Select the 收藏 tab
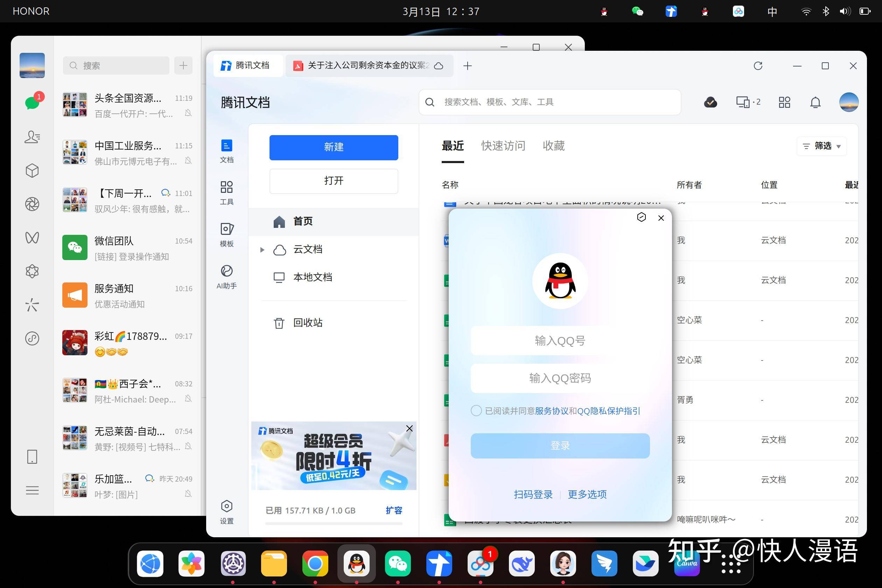882x588 pixels. pyautogui.click(x=553, y=146)
